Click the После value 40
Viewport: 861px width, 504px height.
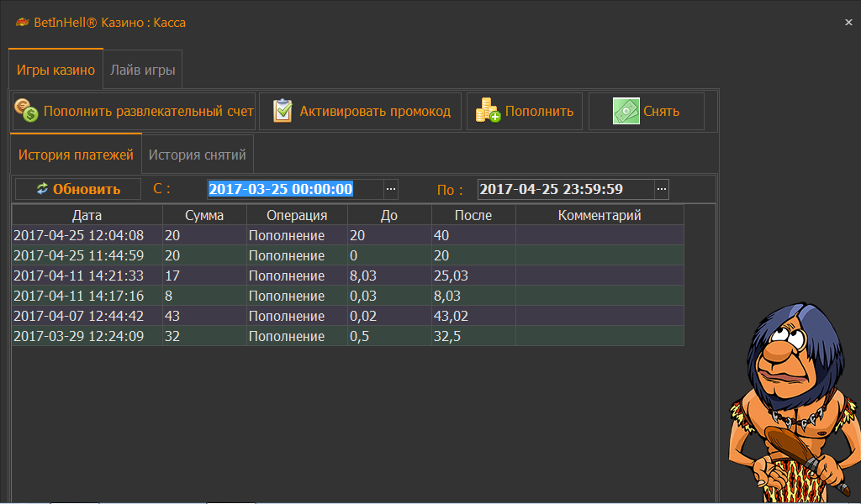(441, 235)
